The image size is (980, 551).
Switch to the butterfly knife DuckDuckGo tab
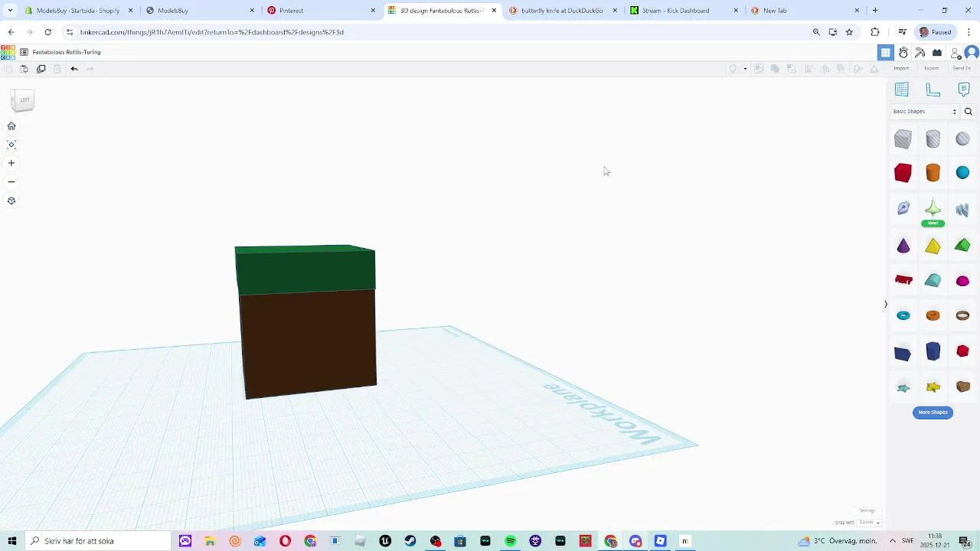[563, 11]
